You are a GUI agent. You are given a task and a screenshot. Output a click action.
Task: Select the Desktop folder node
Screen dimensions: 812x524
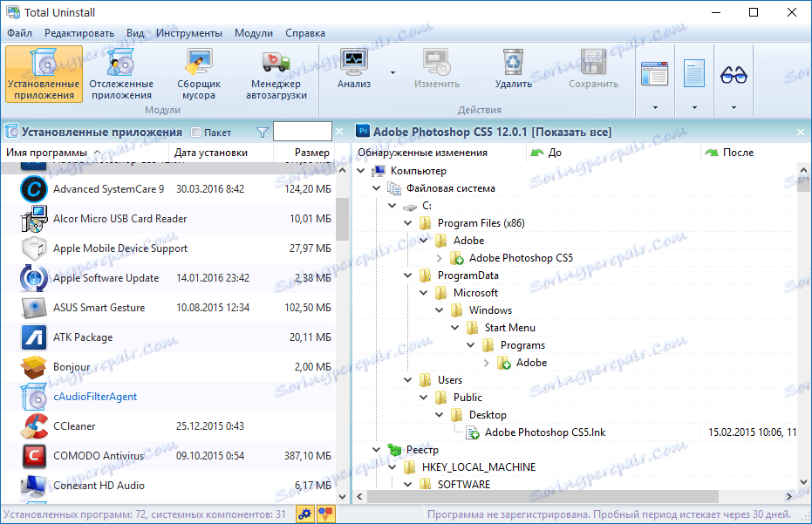tap(488, 415)
